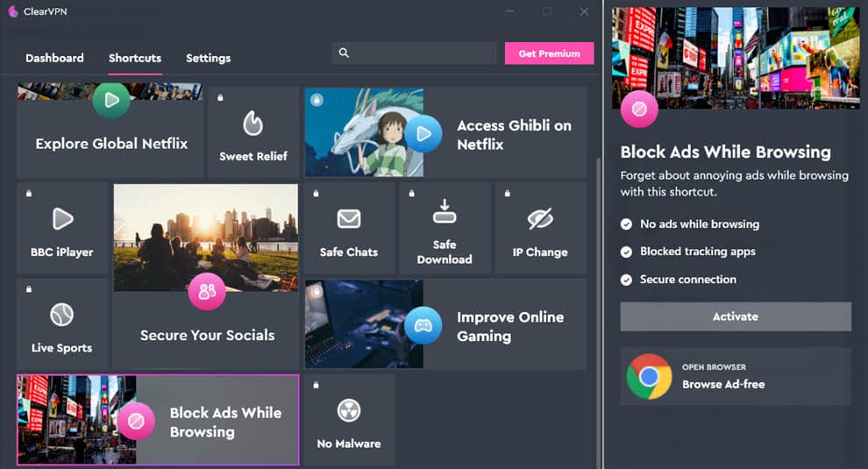Click the lock icon on IP Change tile

508,193
